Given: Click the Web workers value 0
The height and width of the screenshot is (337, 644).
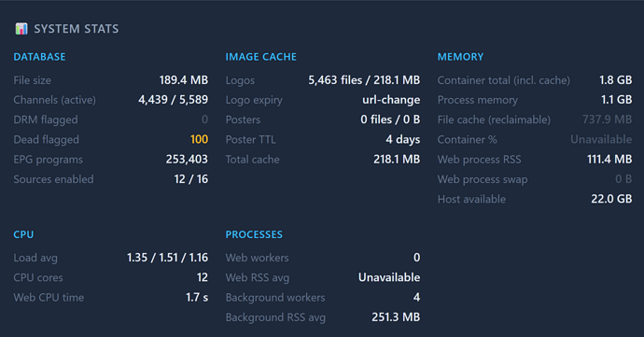Looking at the screenshot, I should pos(416,258).
